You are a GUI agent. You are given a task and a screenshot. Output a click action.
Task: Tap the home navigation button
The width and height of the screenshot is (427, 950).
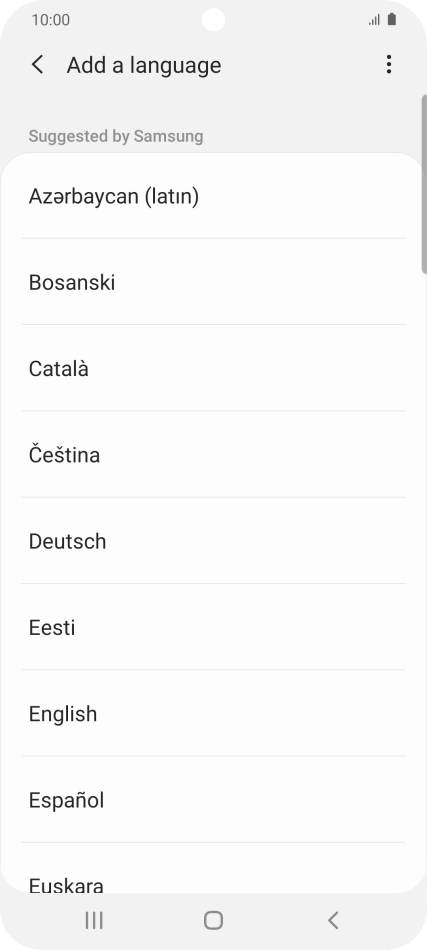[x=213, y=920]
